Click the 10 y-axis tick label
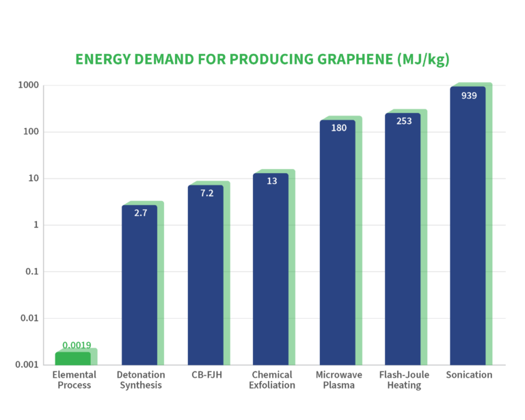This screenshot has width=525, height=420. click(x=33, y=178)
